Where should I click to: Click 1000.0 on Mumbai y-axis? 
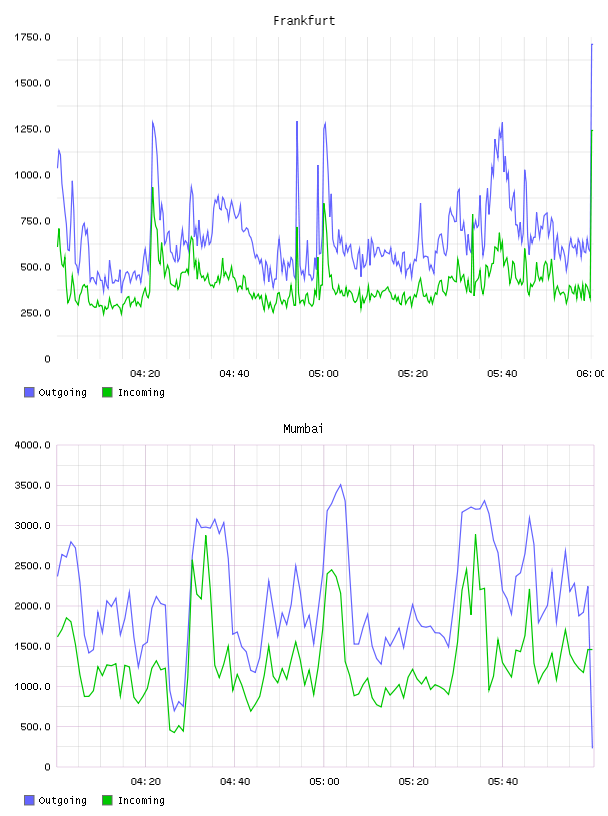tap(32, 686)
